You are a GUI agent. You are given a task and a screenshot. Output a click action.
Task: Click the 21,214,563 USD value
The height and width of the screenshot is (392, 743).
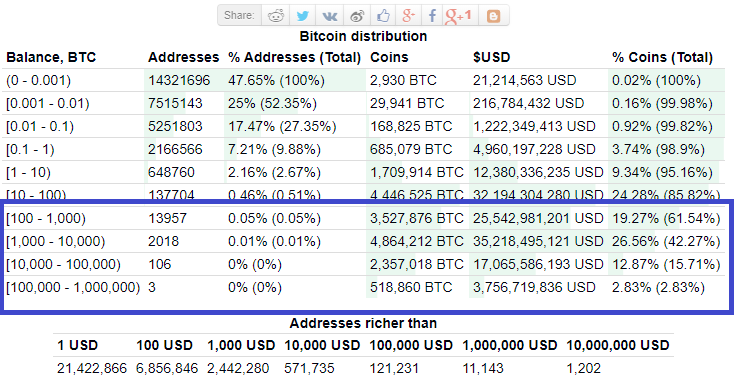click(525, 81)
